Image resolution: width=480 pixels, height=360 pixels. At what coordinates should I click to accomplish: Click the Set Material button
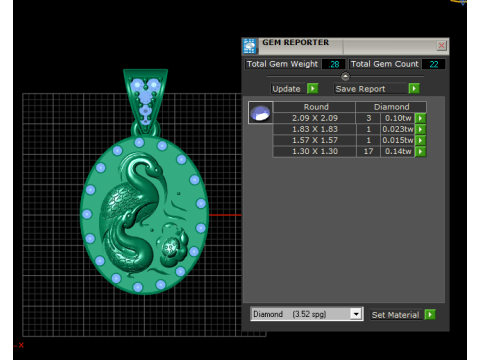click(x=396, y=315)
